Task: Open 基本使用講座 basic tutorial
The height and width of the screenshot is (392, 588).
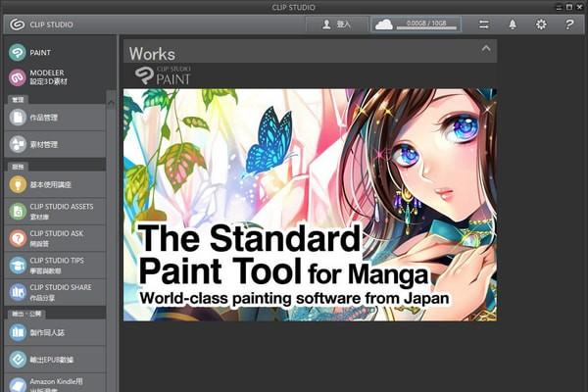Action: pyautogui.click(x=55, y=184)
